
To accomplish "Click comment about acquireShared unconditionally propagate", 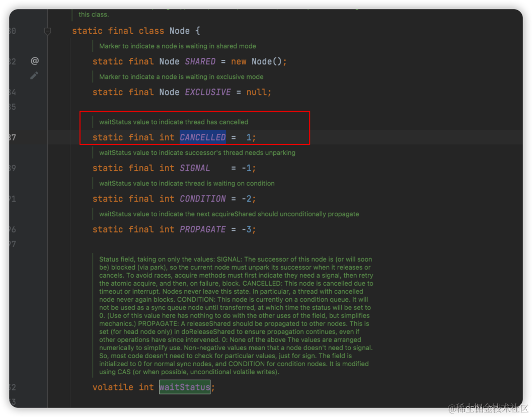I will click(x=229, y=214).
